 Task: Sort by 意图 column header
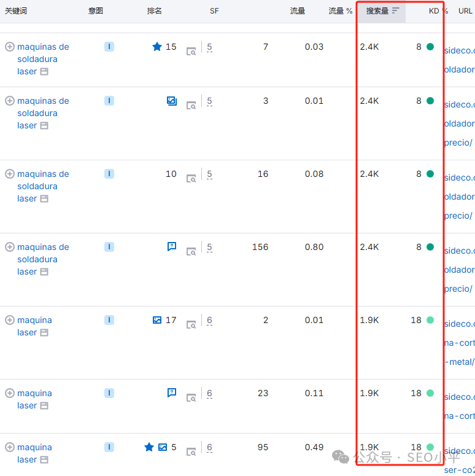click(x=96, y=11)
